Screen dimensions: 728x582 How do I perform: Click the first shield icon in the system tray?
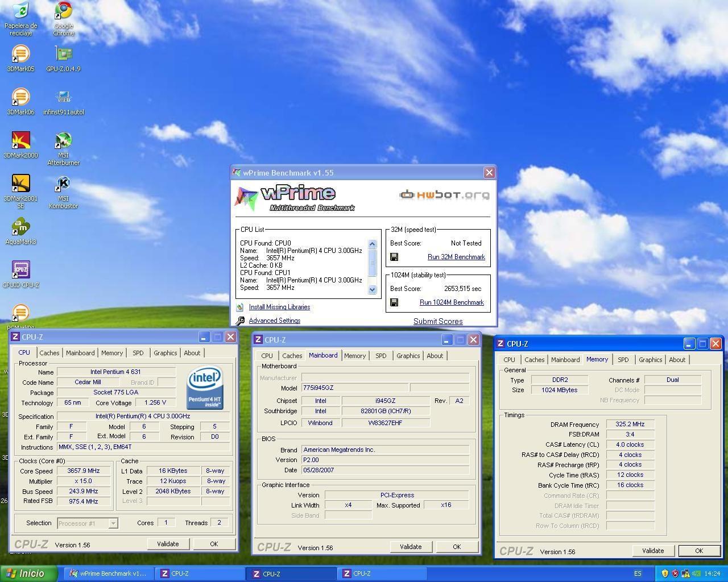coord(665,573)
